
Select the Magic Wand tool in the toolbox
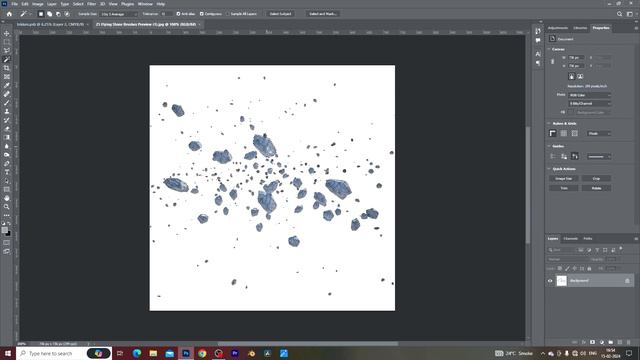tap(7, 59)
